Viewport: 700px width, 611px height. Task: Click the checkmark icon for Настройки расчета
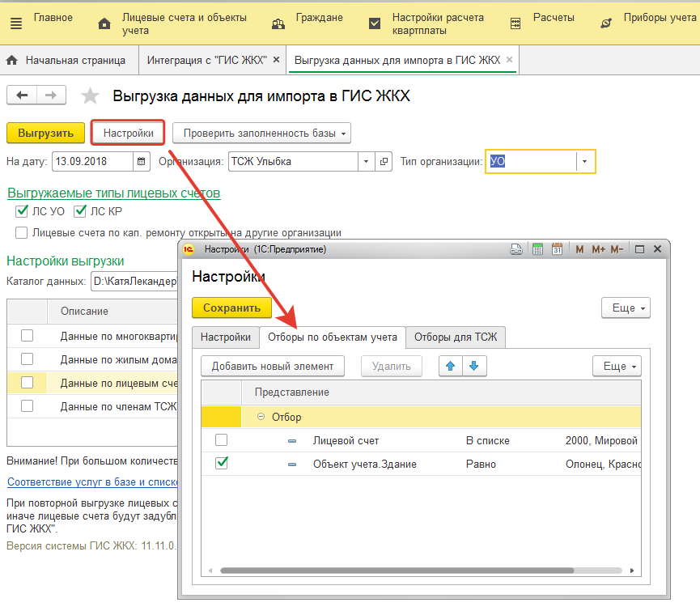coord(375,23)
